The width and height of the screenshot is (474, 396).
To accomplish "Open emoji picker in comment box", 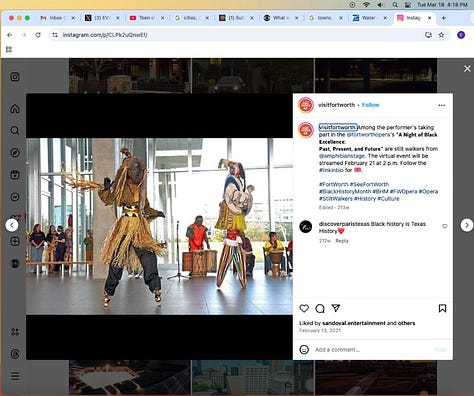I will [x=304, y=349].
